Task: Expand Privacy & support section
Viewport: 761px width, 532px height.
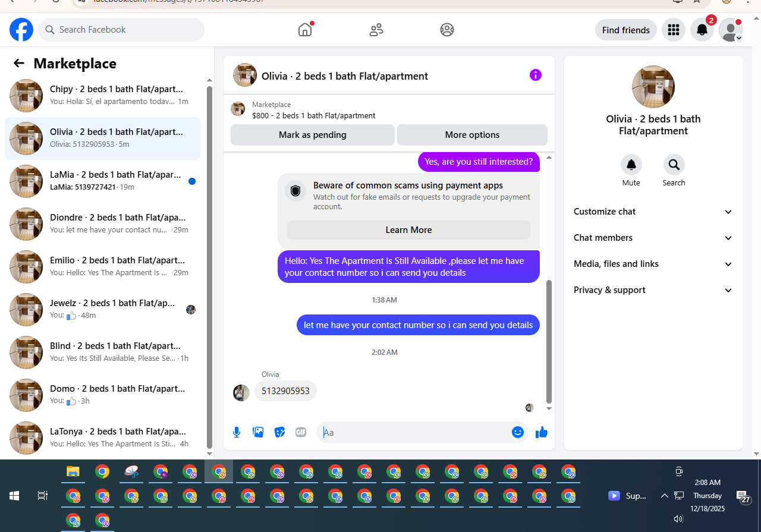Action: (653, 290)
